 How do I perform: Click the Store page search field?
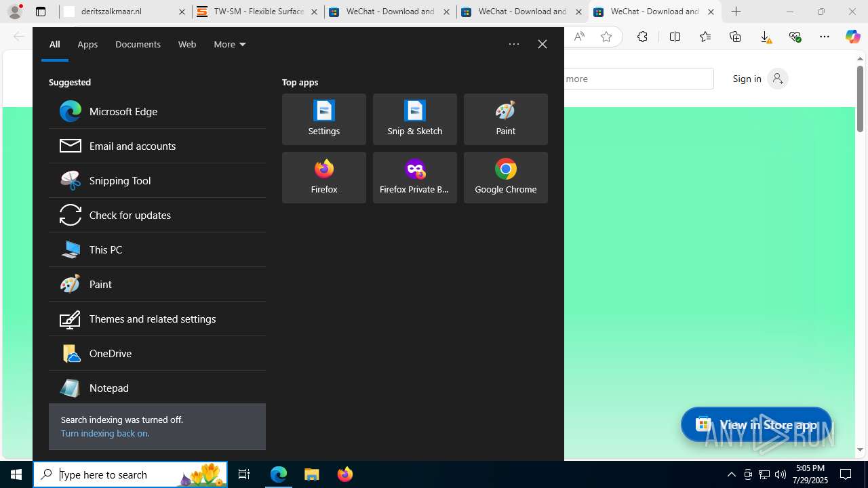(637, 79)
